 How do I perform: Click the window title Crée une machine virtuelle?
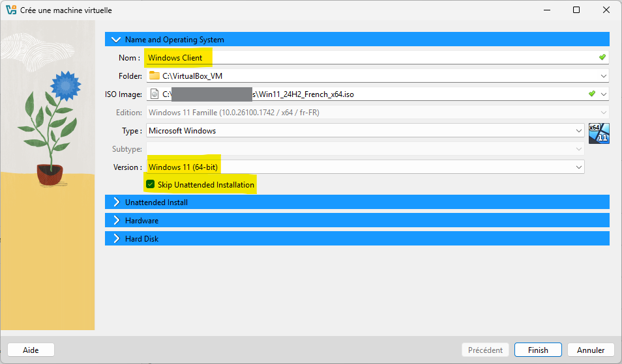66,10
